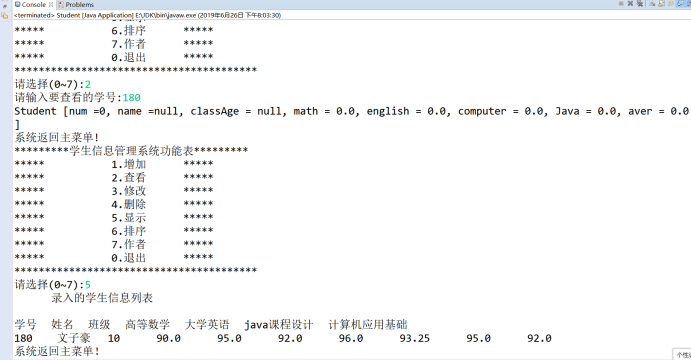691x361 pixels.
Task: Click '1.增加' in the lower menu
Action: [x=128, y=164]
